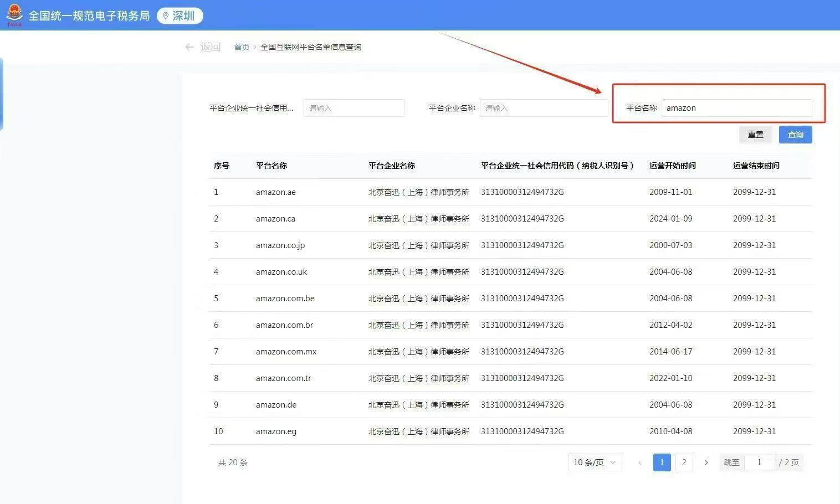Click start date 2024-01-09

(671, 219)
